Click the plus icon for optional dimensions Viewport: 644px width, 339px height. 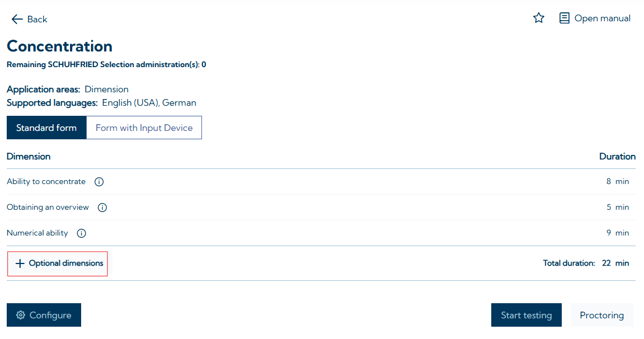point(20,263)
